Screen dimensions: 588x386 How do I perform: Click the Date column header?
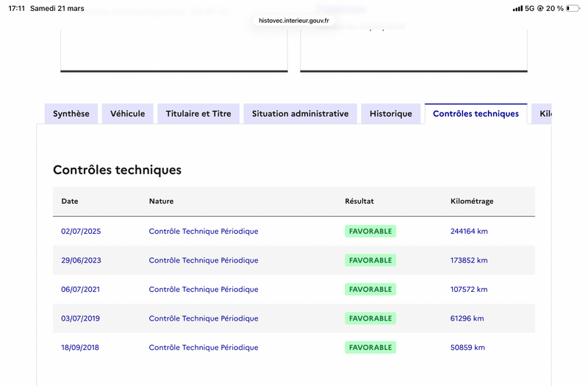[x=70, y=201]
